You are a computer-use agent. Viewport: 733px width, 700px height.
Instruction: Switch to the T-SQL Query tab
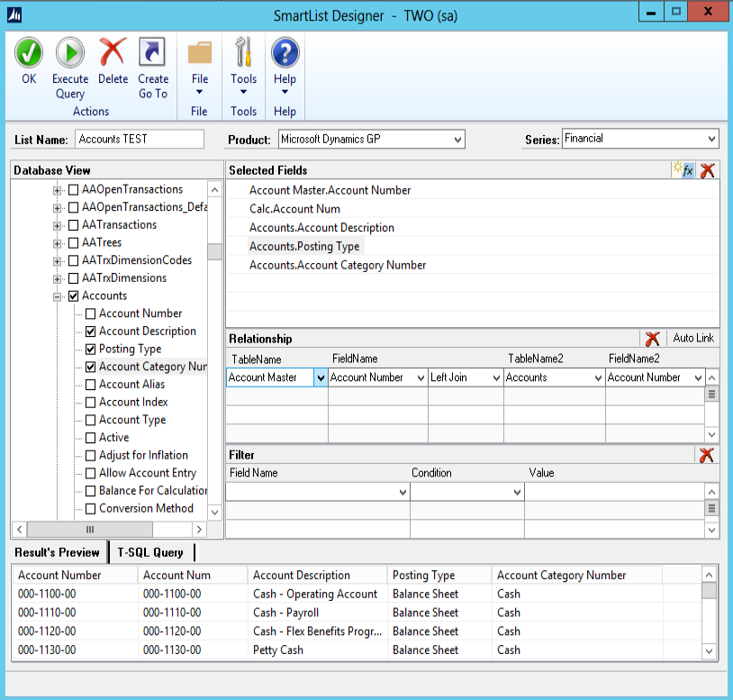(x=150, y=552)
